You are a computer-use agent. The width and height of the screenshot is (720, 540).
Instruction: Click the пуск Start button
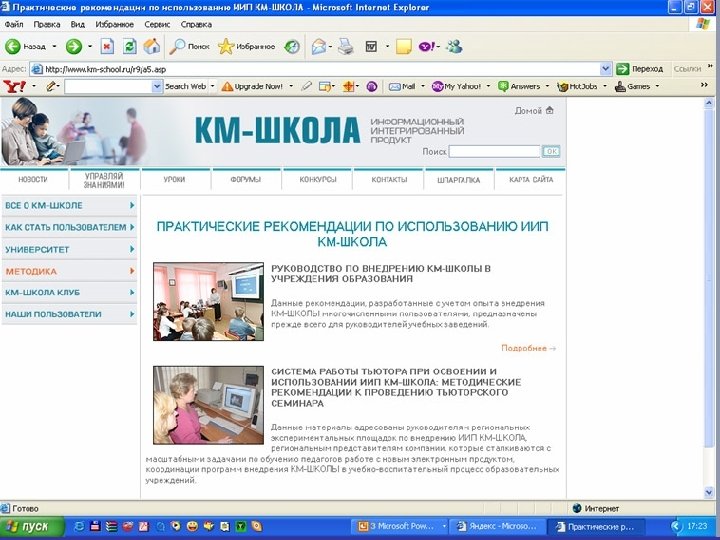click(32, 526)
